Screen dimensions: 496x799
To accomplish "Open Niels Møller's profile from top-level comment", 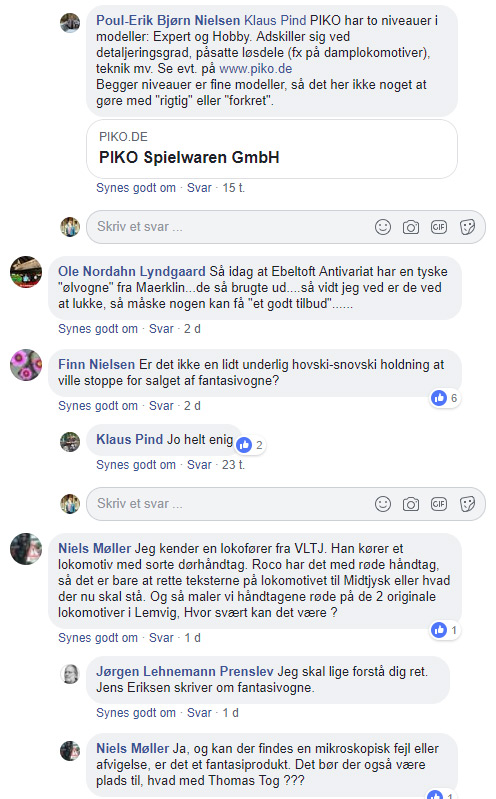I will pyautogui.click(x=95, y=548).
